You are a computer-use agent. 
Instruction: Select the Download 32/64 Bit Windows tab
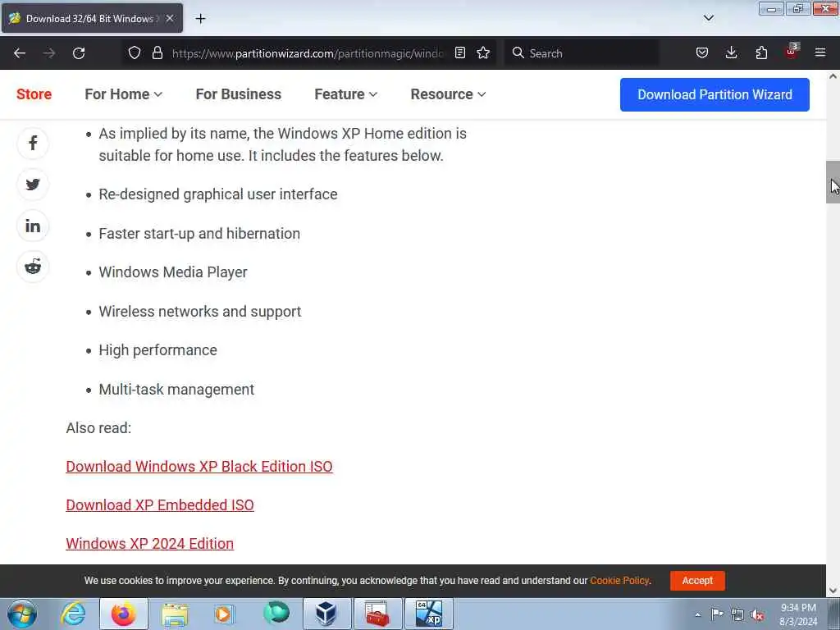tap(92, 18)
